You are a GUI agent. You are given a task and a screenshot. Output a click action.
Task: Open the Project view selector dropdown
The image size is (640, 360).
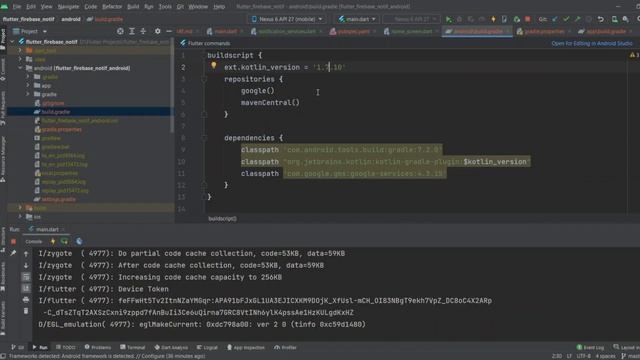coord(30,31)
